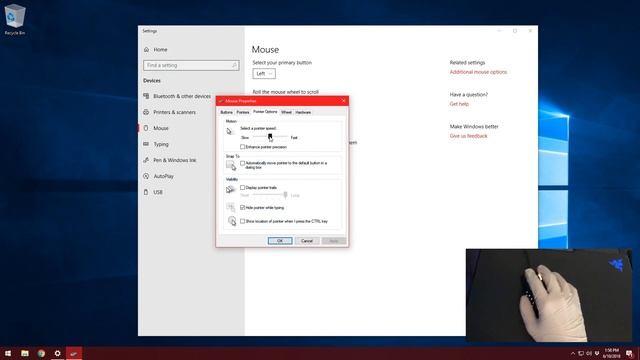Select the Bluetooth & other devices icon

(146, 96)
